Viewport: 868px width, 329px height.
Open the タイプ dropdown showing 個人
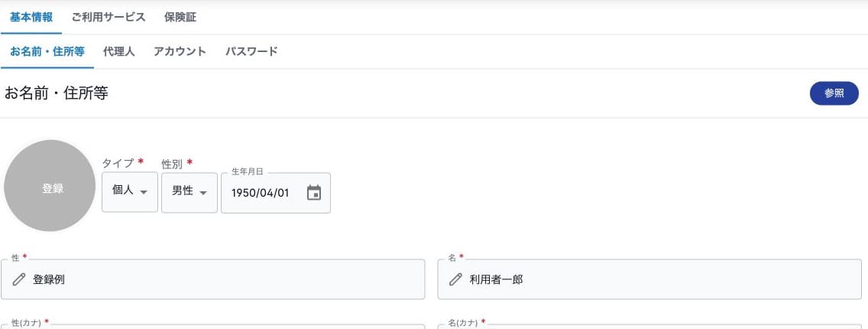pyautogui.click(x=130, y=191)
